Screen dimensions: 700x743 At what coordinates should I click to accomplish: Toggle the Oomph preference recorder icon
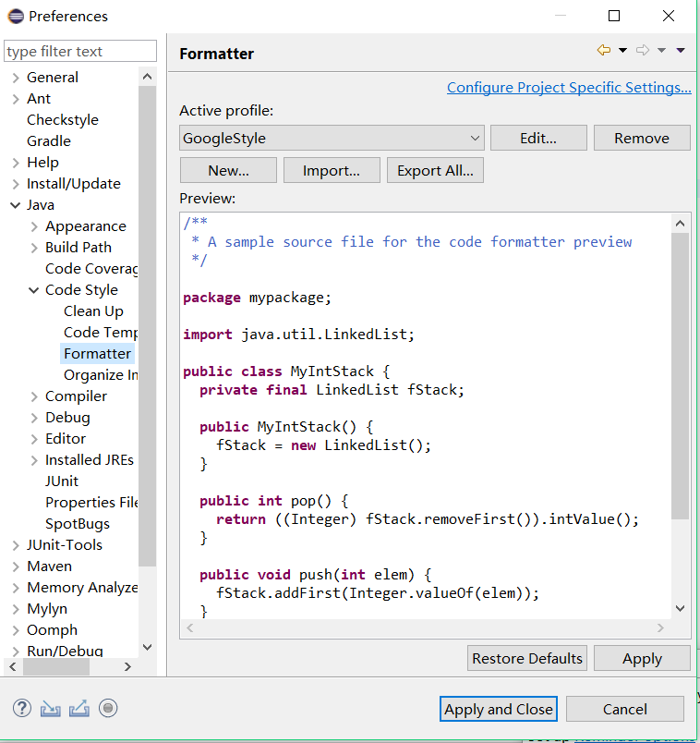pyautogui.click(x=108, y=708)
